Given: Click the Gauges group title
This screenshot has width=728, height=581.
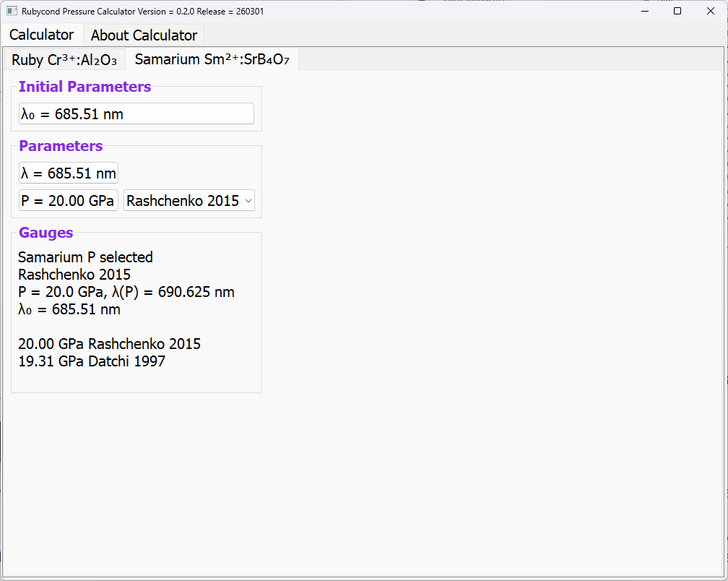Looking at the screenshot, I should tap(46, 233).
